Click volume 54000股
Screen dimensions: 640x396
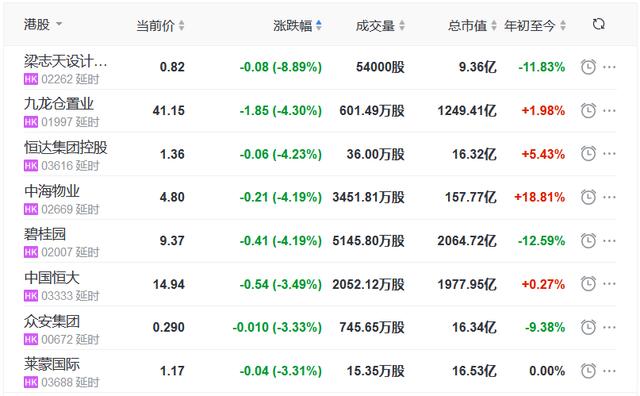(x=380, y=67)
